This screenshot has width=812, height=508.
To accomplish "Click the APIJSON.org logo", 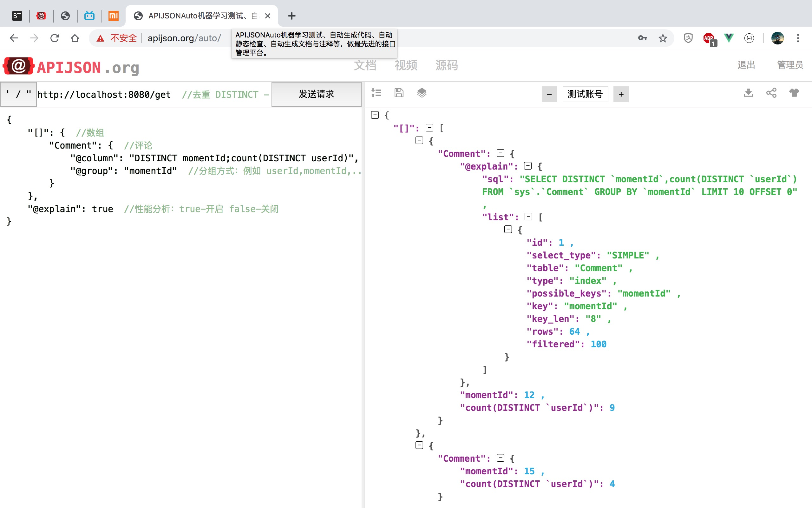I will point(71,67).
